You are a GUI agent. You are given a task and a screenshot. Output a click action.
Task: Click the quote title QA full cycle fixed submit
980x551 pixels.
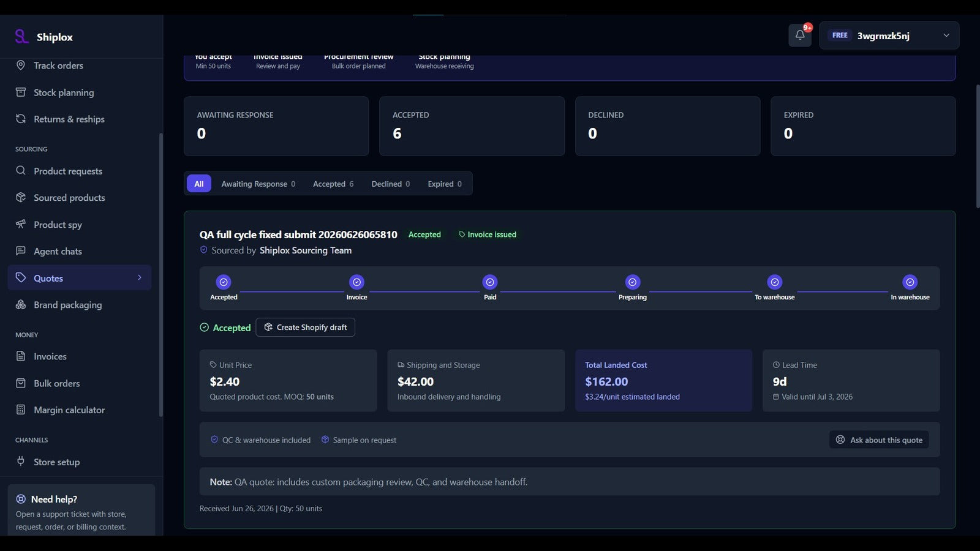[x=298, y=234]
